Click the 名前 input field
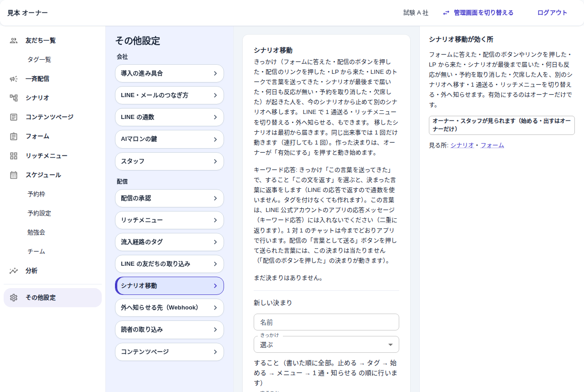This screenshot has height=392, width=584. coord(326,322)
